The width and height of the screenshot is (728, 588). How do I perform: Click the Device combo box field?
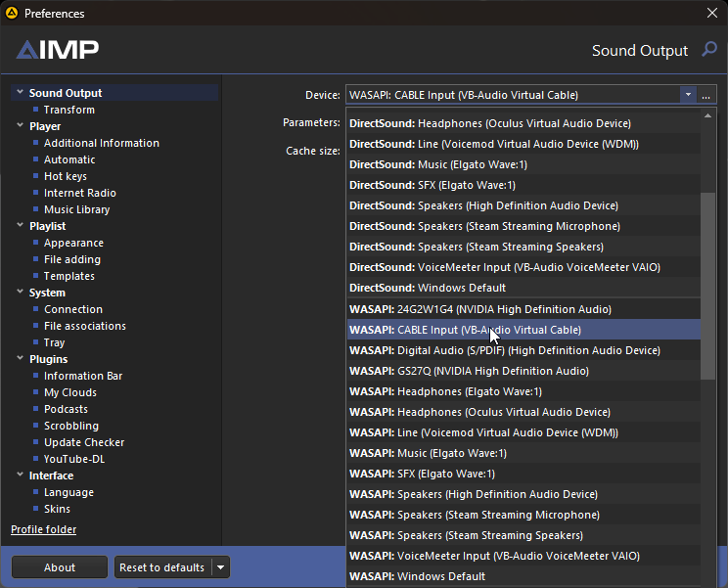coord(513,95)
